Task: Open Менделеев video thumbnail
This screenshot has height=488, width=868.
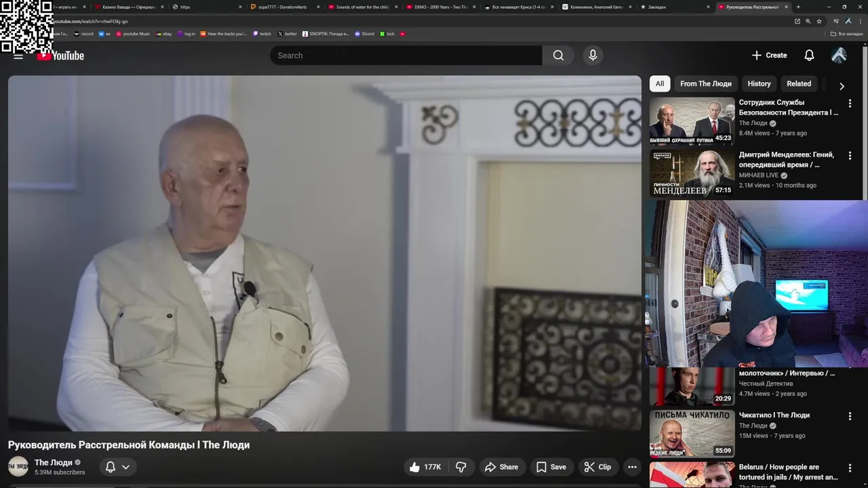Action: click(692, 173)
